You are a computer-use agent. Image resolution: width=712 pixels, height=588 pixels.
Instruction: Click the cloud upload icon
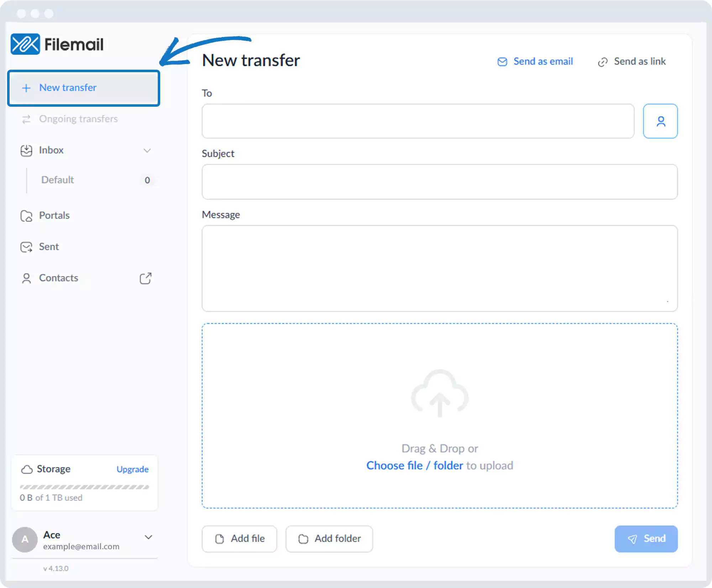440,393
